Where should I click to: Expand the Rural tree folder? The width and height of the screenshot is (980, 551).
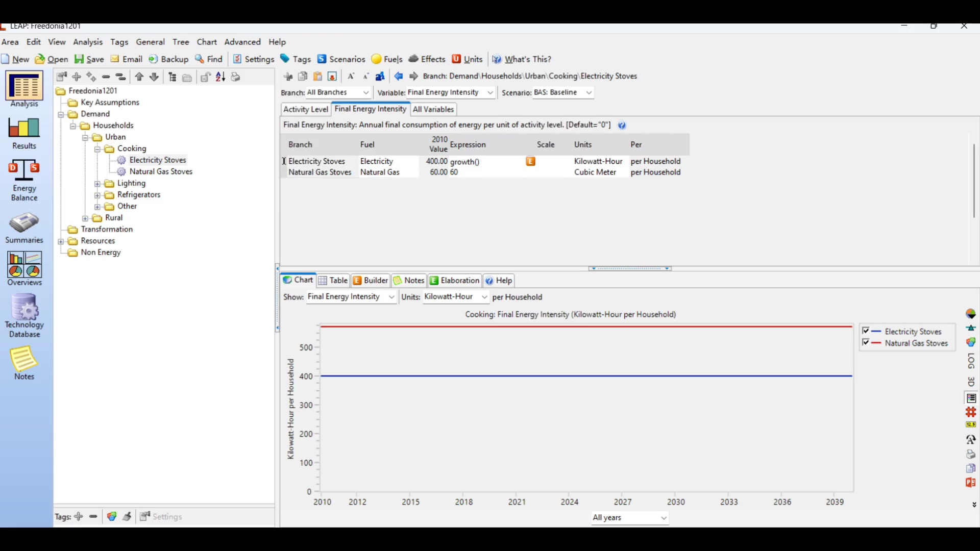click(x=85, y=218)
